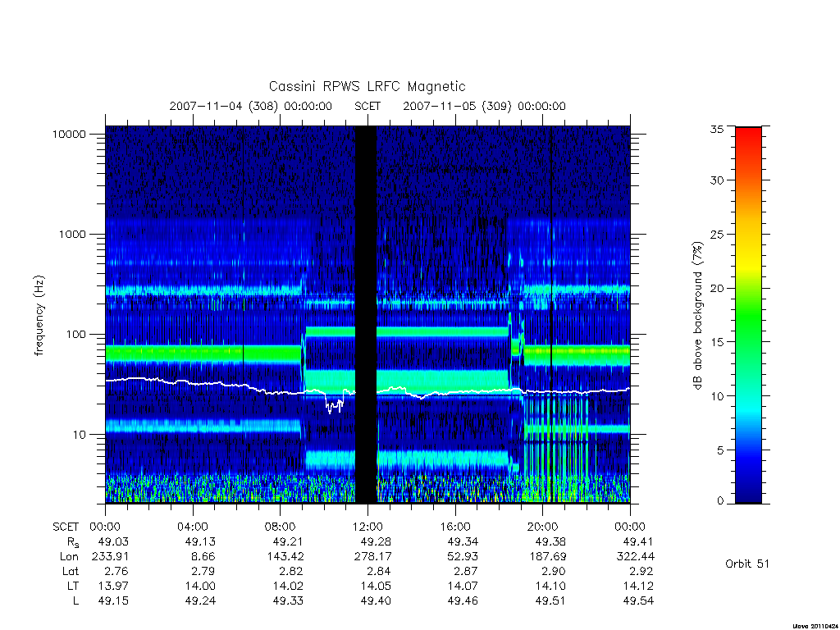Click the time tick label 04:00
840x630 pixels.
click(x=192, y=527)
